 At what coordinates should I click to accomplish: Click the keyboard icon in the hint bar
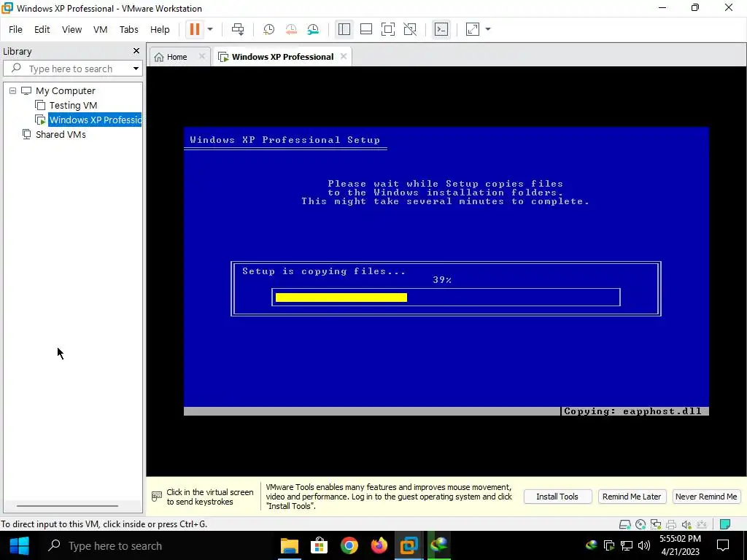coord(157,496)
